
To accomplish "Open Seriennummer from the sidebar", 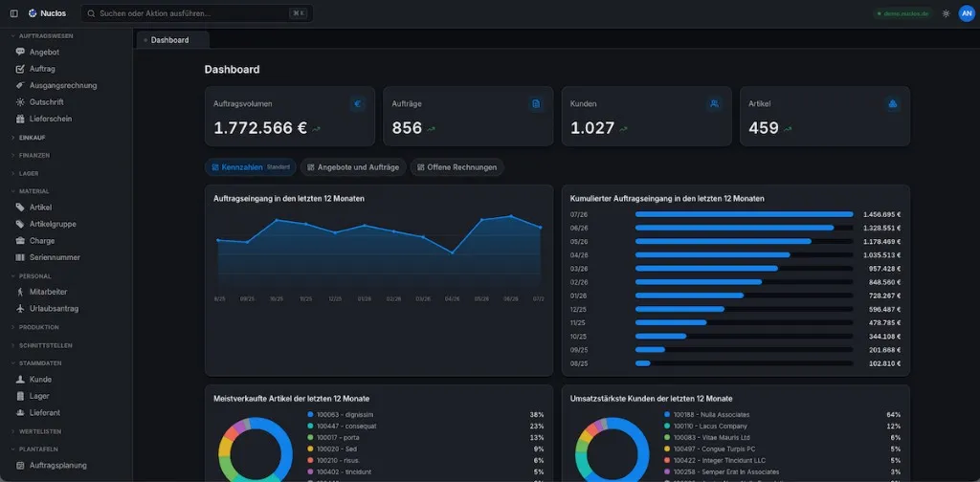I will point(55,257).
